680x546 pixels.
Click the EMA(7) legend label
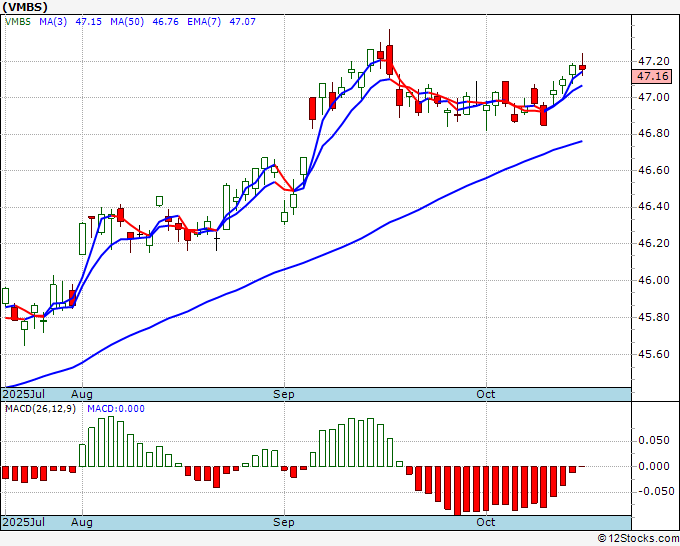coord(204,22)
